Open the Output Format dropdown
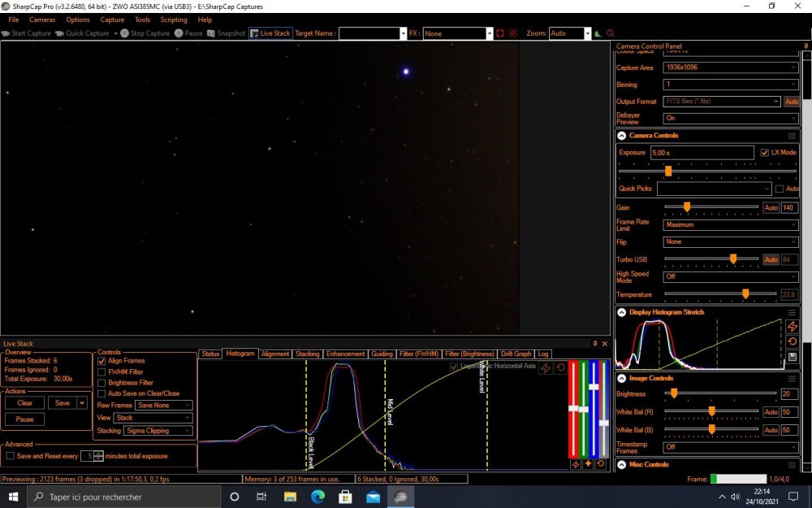812x508 pixels. [x=722, y=101]
